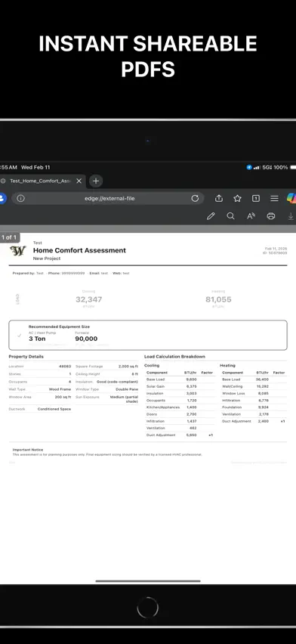Click the heating load value '81,055'

click(x=218, y=299)
